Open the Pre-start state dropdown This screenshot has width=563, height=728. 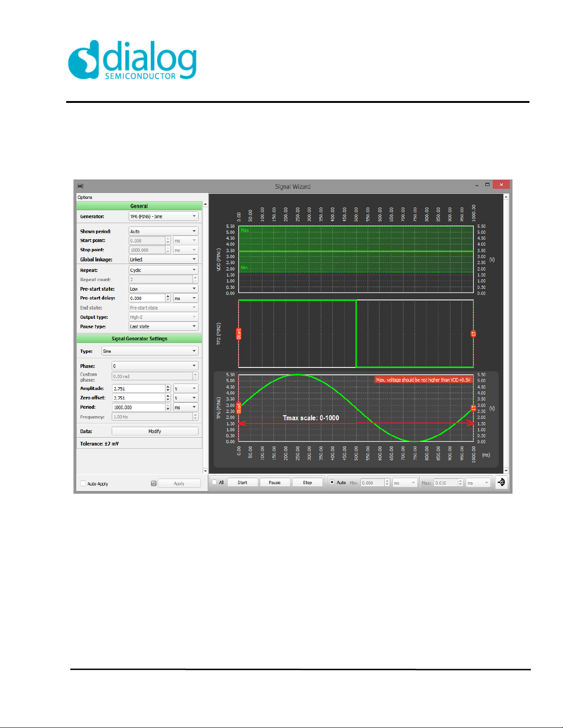[x=163, y=289]
